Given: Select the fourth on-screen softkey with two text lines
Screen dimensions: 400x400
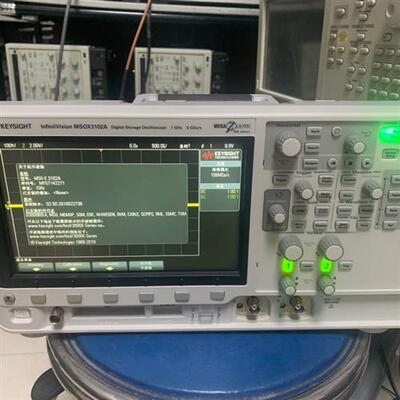Looking at the screenshot, I should [x=146, y=266].
